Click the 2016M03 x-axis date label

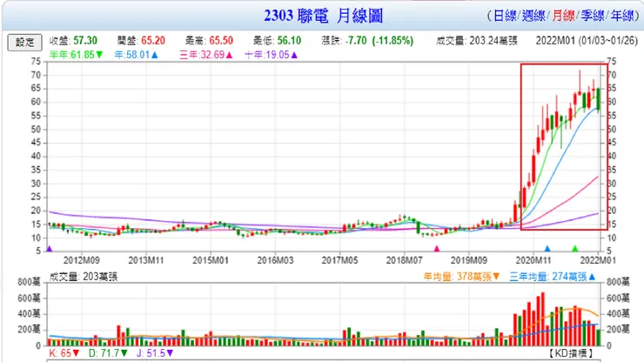[275, 260]
